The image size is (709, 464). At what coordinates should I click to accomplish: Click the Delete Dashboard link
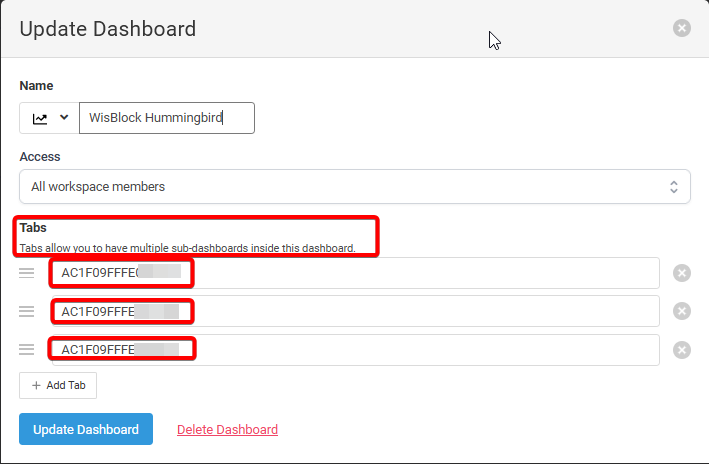(x=227, y=430)
